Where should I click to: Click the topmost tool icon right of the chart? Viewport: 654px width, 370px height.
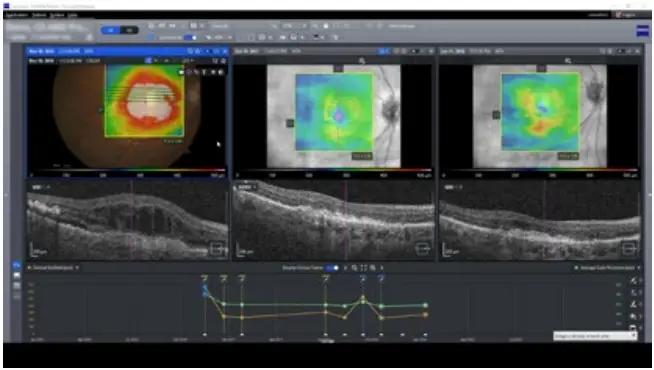[x=633, y=281]
